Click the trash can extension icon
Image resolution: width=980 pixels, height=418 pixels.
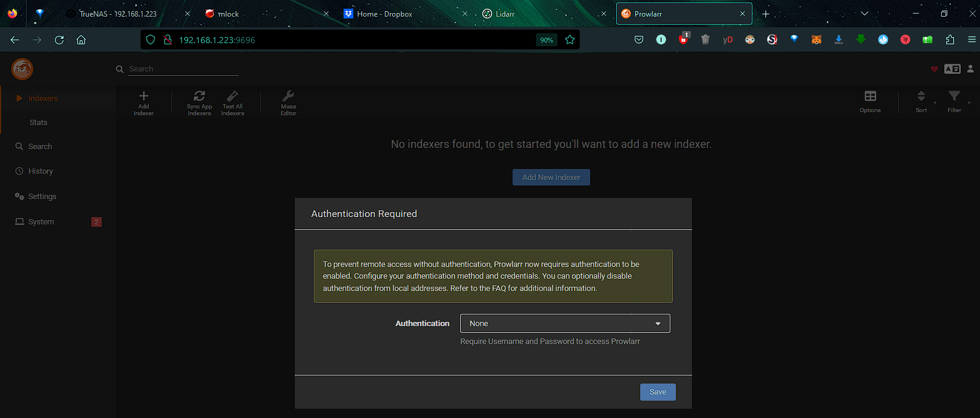[706, 40]
